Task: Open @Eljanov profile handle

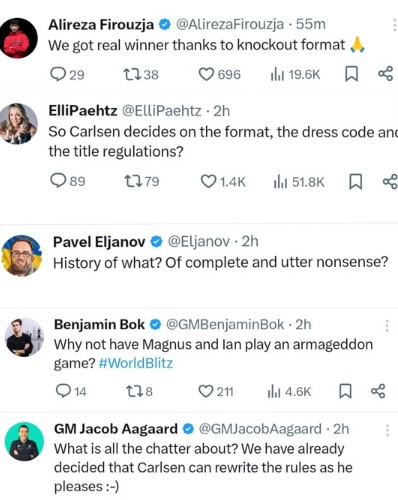Action: 199,241
